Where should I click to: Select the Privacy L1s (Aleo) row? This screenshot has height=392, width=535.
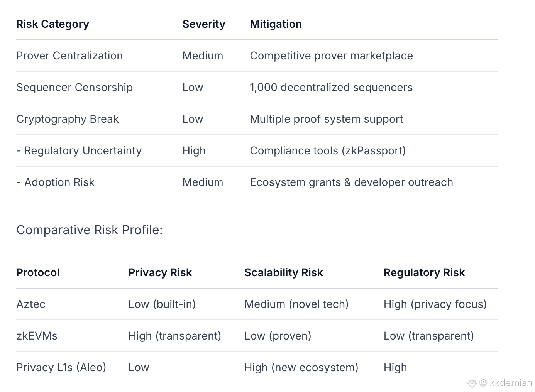coord(61,368)
